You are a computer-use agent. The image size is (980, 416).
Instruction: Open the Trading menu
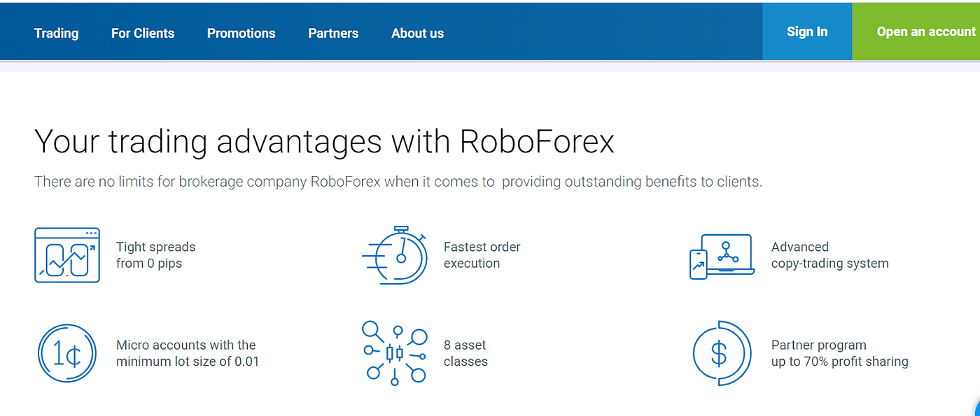point(56,33)
